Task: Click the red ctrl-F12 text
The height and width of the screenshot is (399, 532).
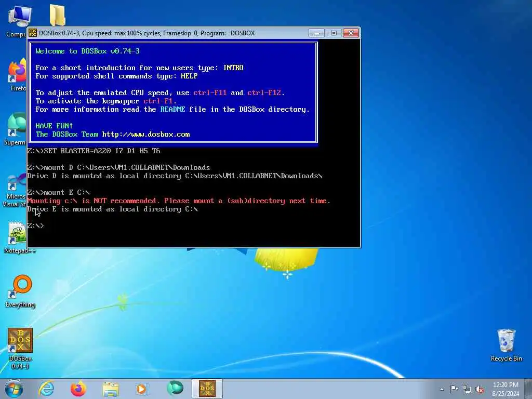Action: (x=264, y=92)
